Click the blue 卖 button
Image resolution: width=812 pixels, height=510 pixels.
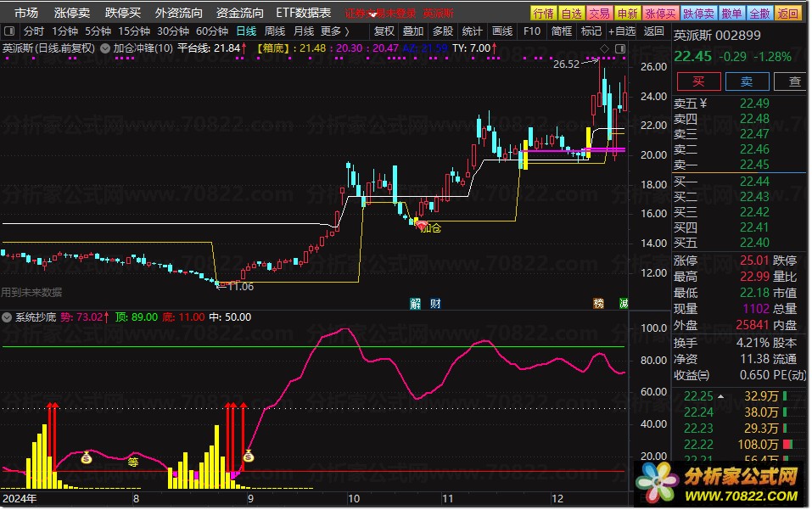pyautogui.click(x=747, y=81)
